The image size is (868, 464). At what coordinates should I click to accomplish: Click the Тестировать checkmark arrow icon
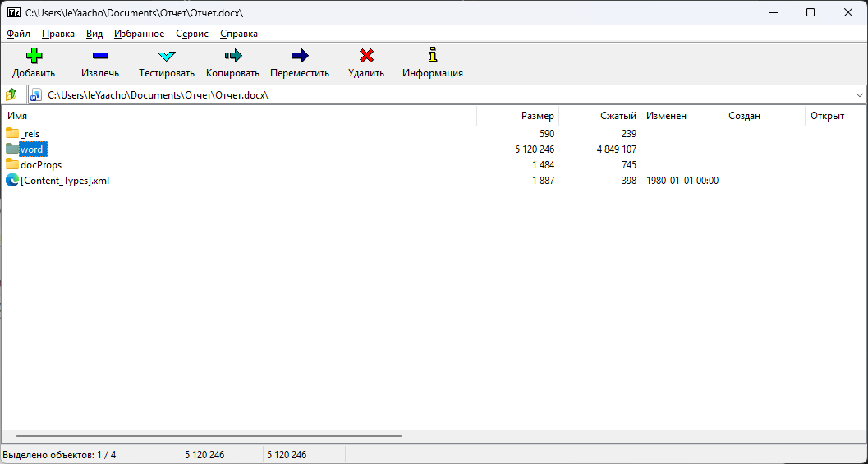point(167,56)
